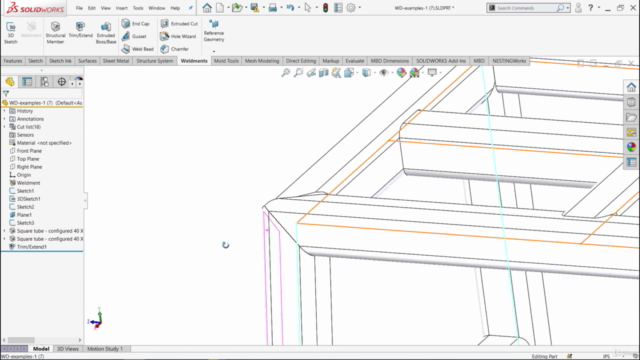Switch to the ConfigurationManager tab
Screen dimensions: 640x360
44,82
